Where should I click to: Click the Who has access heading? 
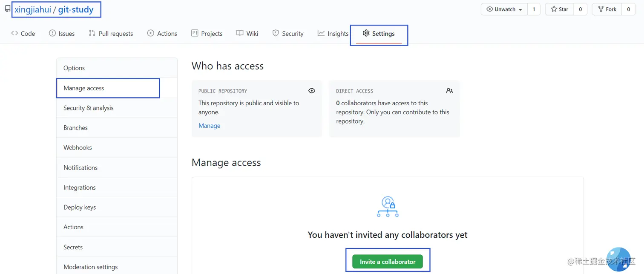coord(227,66)
